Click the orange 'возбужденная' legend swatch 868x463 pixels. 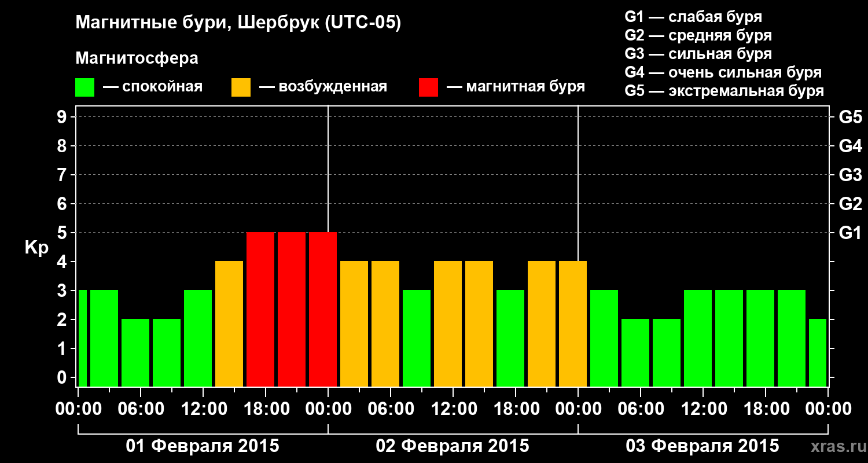pos(241,87)
